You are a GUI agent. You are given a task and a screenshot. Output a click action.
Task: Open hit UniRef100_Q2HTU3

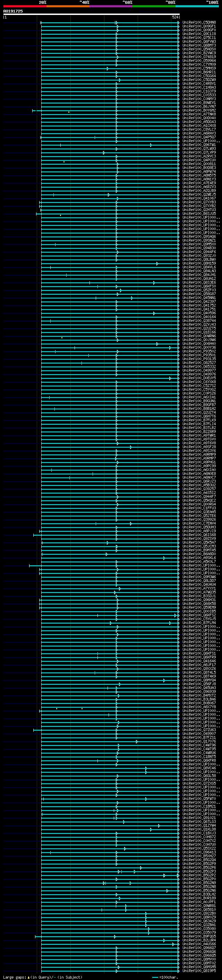[199, 210]
